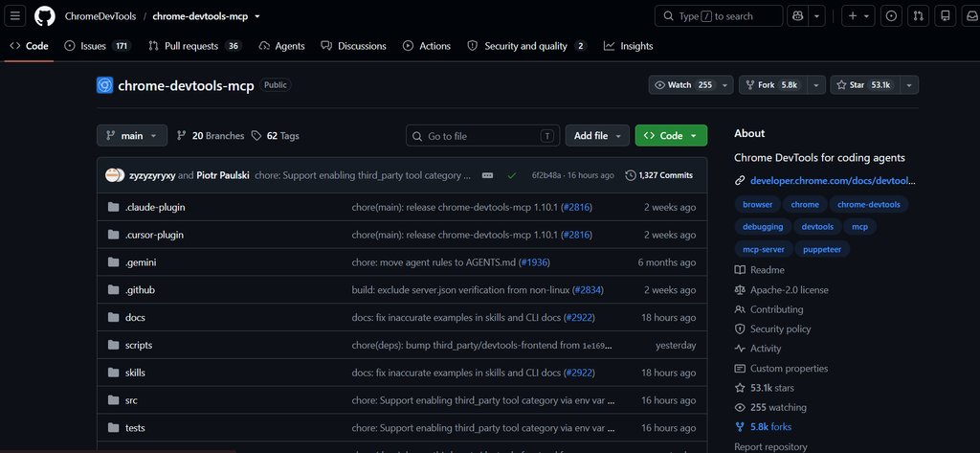Viewport: 980px width, 453px height.
Task: Open the Watch notifications dropdown arrow
Action: coord(725,85)
